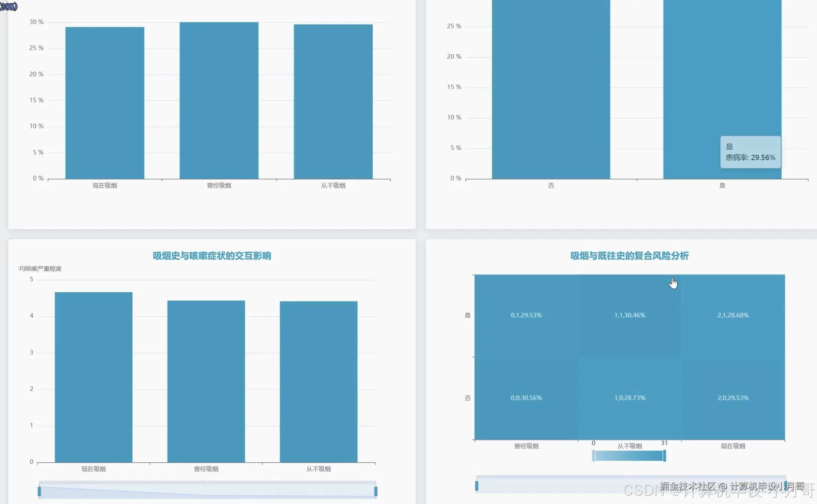Click heatmap cell labeled 1,1,30.46%
The height and width of the screenshot is (504, 817).
pyautogui.click(x=630, y=315)
